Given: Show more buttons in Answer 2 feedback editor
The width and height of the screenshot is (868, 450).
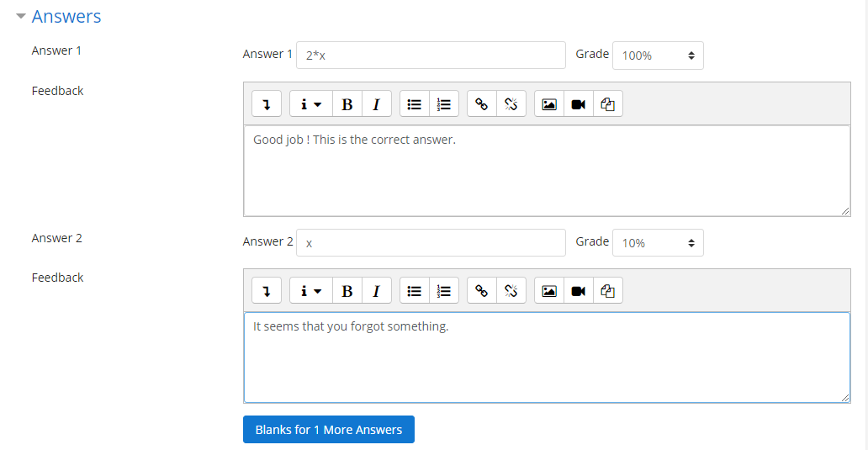Looking at the screenshot, I should (267, 291).
